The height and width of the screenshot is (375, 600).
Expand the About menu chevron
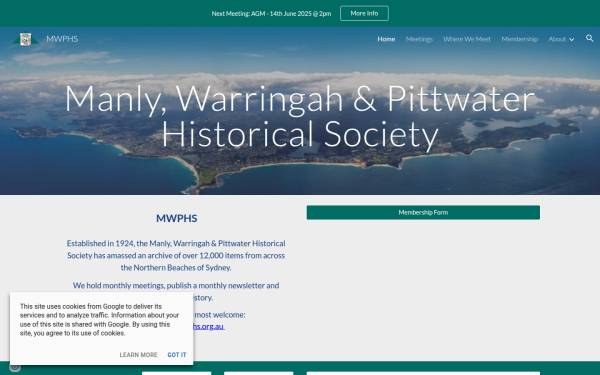571,39
